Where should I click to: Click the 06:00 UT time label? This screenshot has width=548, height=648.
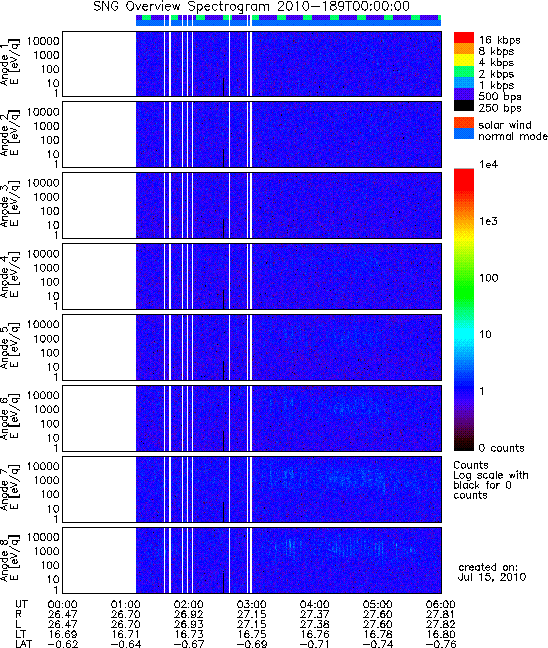[441, 605]
